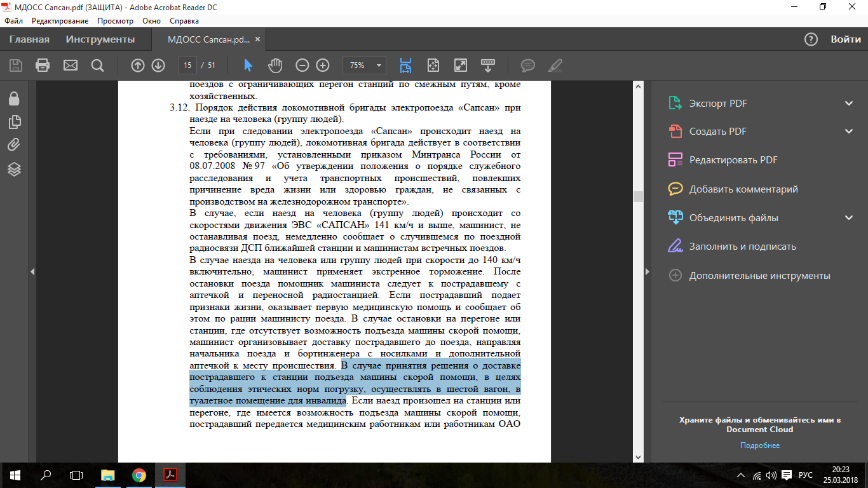
Task: Open the Find text magnifier icon
Action: coord(97,65)
